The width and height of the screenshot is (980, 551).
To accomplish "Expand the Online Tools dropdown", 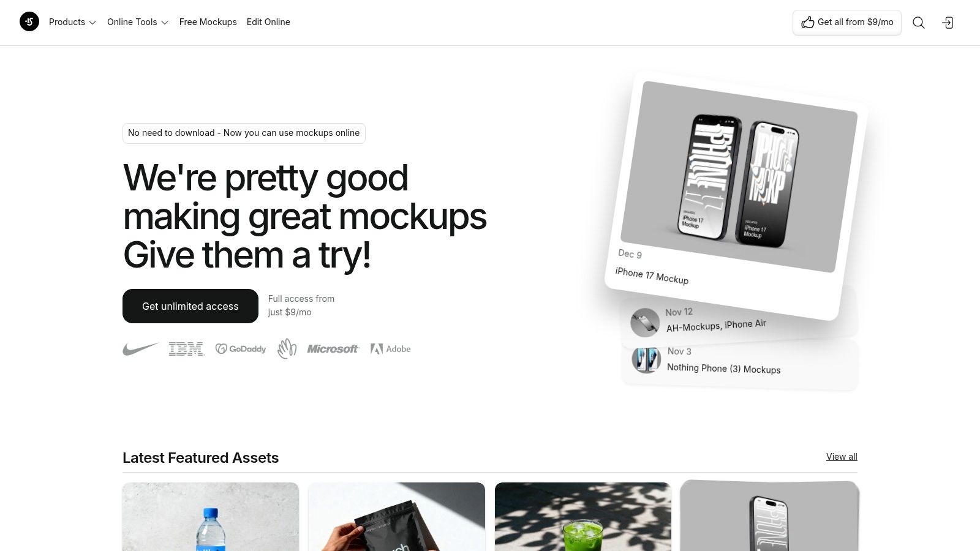I will tap(138, 22).
